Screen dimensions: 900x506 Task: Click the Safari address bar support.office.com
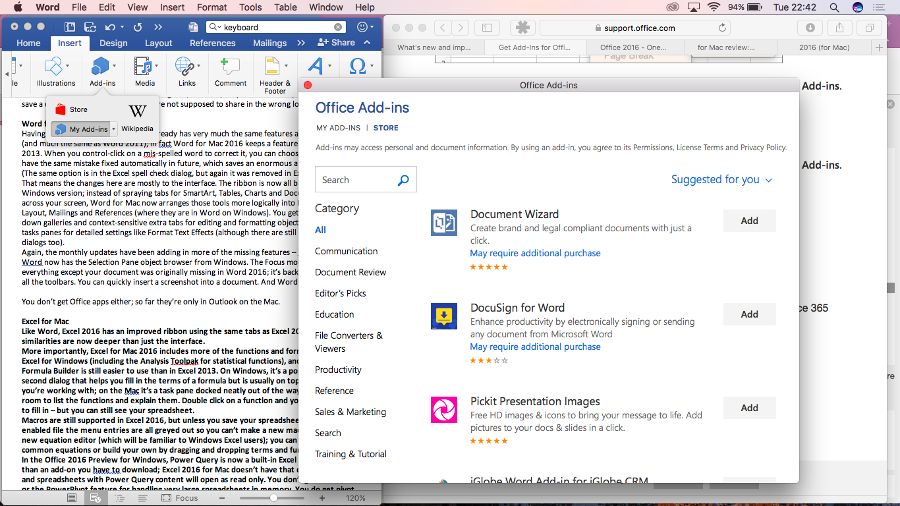coord(636,28)
